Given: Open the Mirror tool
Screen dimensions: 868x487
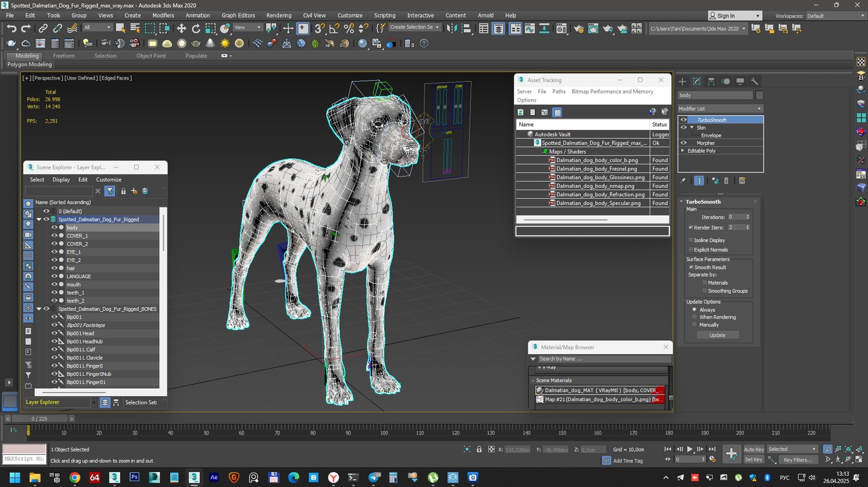Looking at the screenshot, I should [x=452, y=28].
